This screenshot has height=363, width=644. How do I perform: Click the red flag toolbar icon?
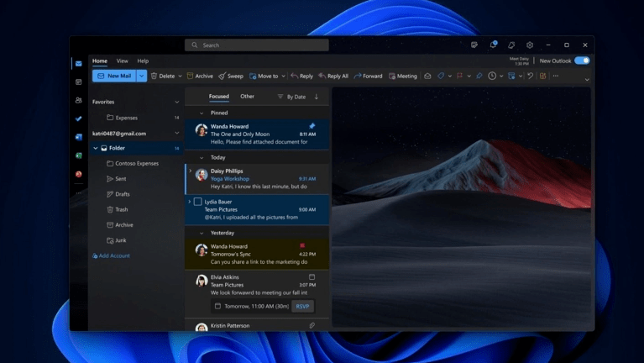[459, 76]
